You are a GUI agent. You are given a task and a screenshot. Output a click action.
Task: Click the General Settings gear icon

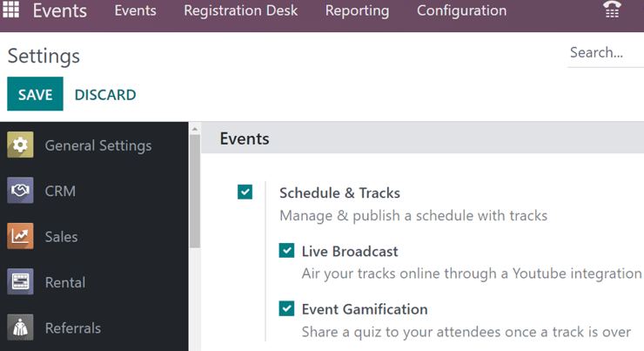click(20, 145)
